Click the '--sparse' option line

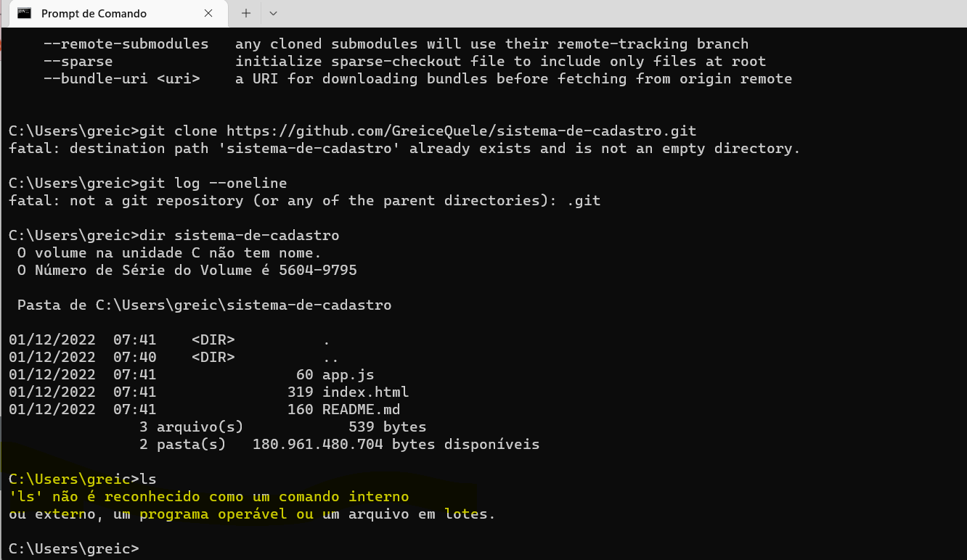coord(405,62)
